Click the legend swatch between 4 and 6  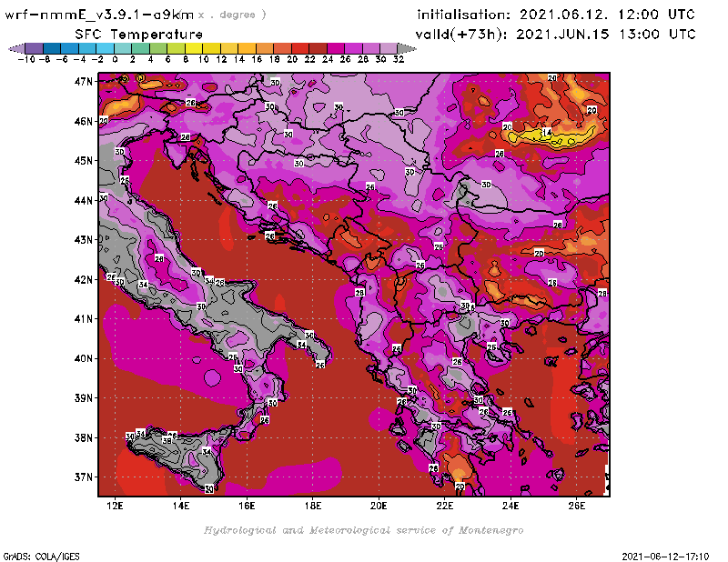click(x=158, y=48)
